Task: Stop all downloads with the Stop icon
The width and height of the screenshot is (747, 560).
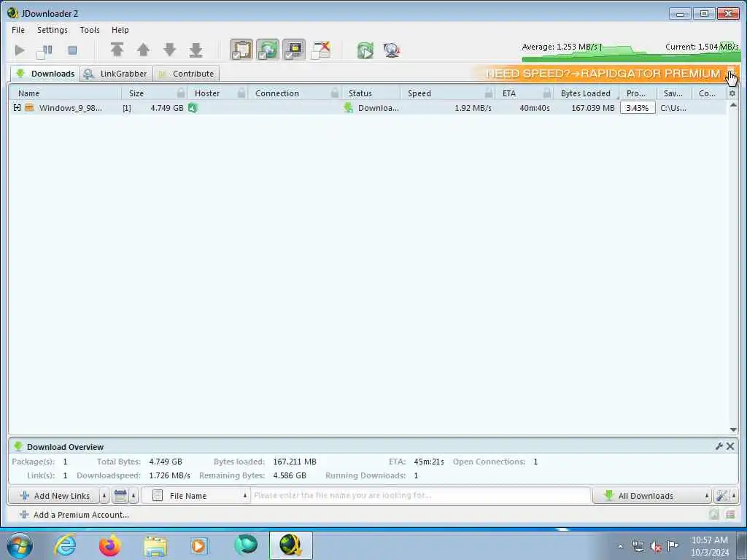Action: click(x=72, y=50)
